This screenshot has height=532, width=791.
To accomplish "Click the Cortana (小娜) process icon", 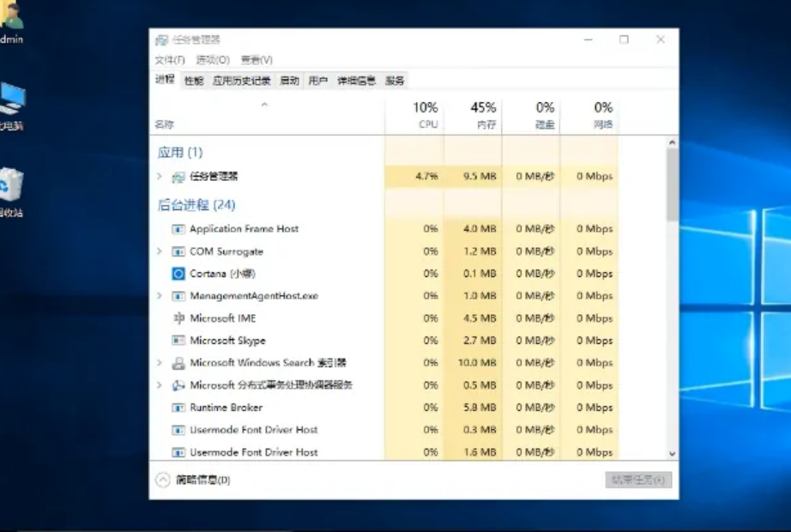I will click(x=178, y=273).
